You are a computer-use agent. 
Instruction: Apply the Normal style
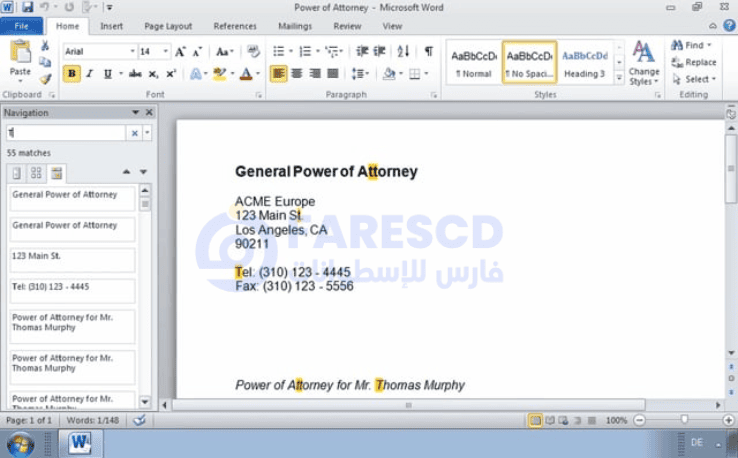[473, 63]
